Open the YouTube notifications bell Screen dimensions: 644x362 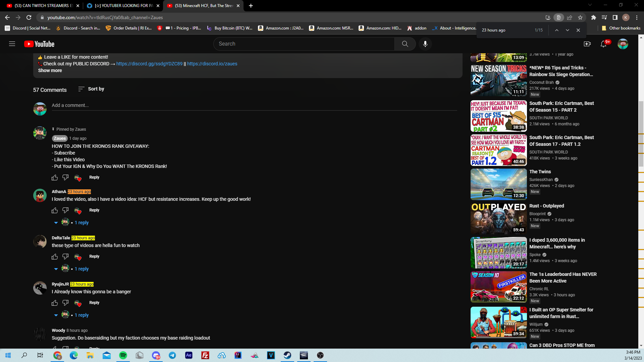coord(603,44)
